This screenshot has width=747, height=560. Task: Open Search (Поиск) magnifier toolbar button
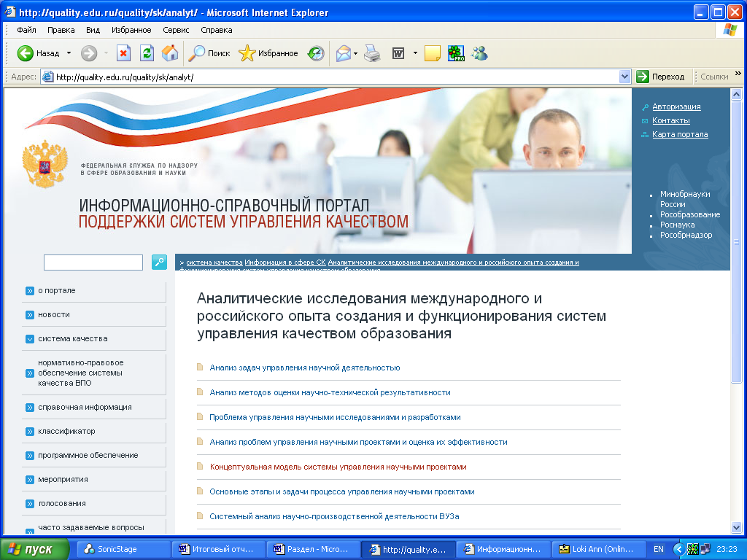209,53
